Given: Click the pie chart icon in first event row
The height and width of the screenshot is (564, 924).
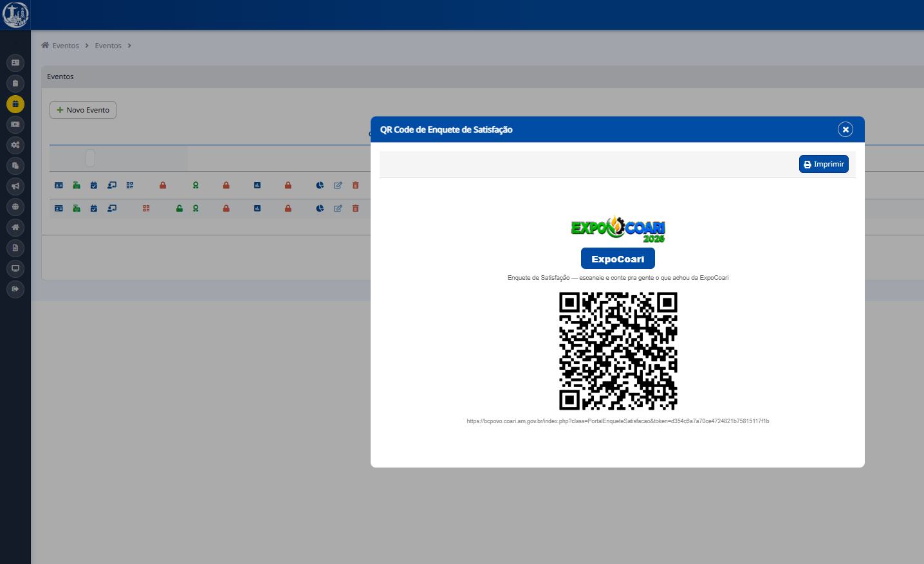Looking at the screenshot, I should tap(320, 185).
